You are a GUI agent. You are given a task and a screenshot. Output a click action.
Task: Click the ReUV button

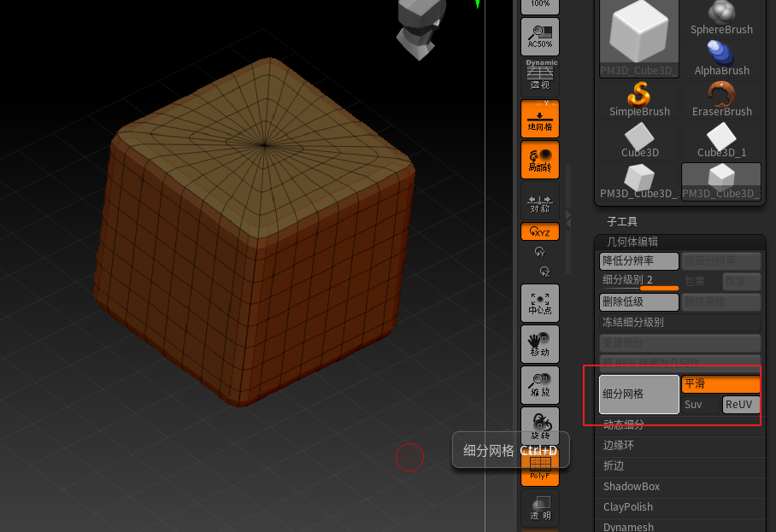741,405
